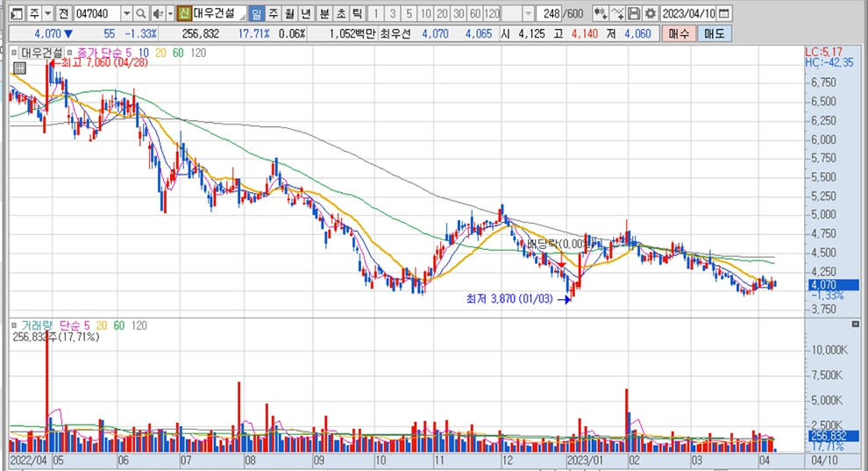
Task: Select interval 30 button
Action: tap(459, 13)
